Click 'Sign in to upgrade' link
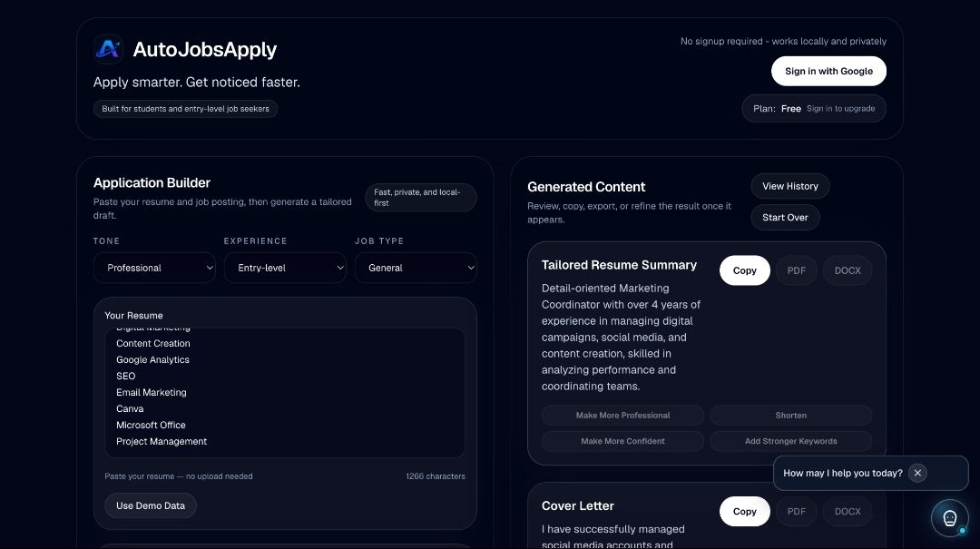 tap(840, 109)
